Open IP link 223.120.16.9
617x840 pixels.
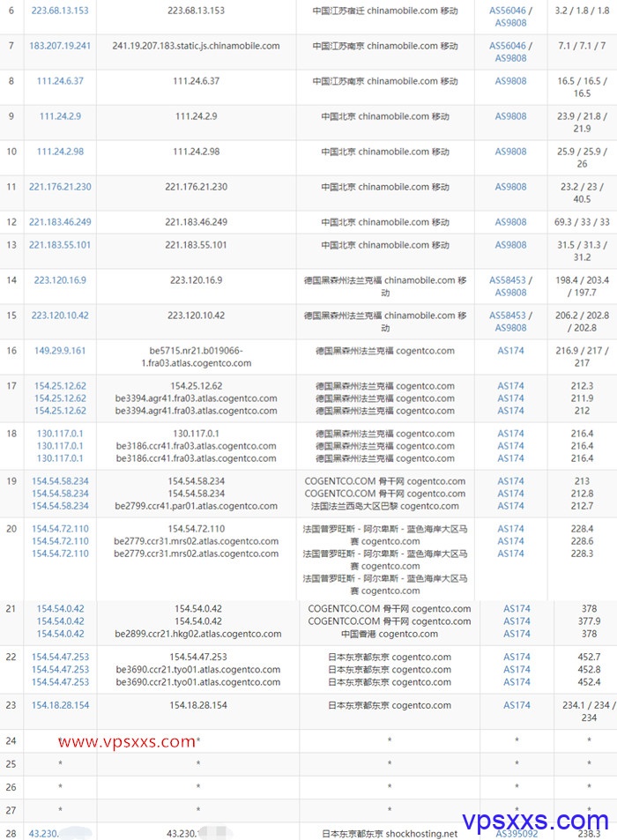[60, 280]
